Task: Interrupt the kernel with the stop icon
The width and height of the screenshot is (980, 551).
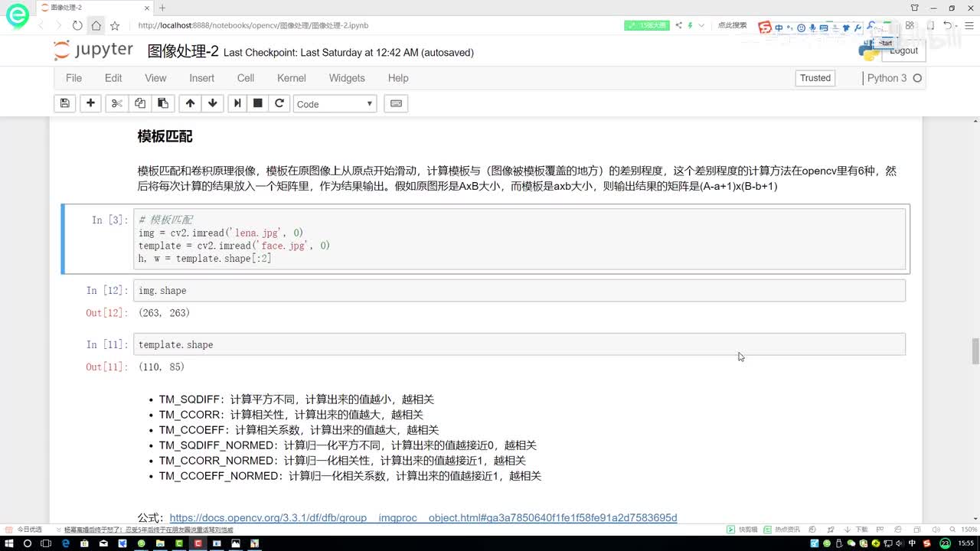Action: pyautogui.click(x=258, y=103)
